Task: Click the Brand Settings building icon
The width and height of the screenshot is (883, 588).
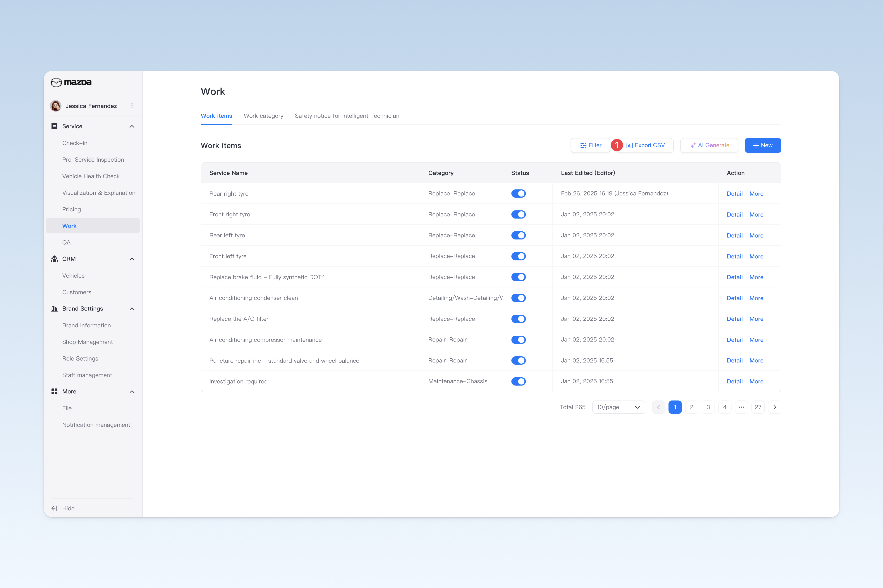Action: 54,309
